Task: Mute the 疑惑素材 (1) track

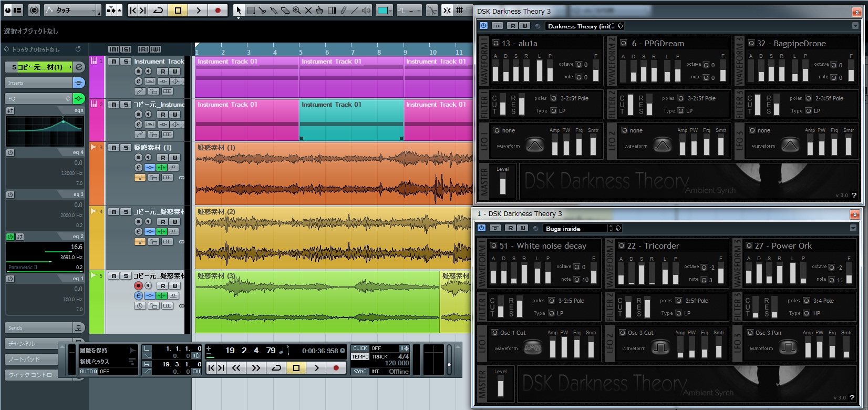Action: pos(113,148)
